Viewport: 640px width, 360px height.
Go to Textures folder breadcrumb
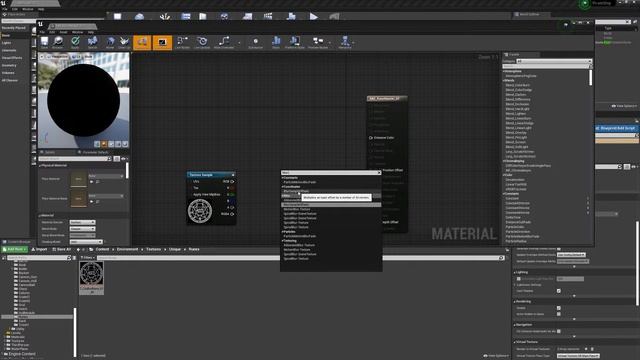153,249
